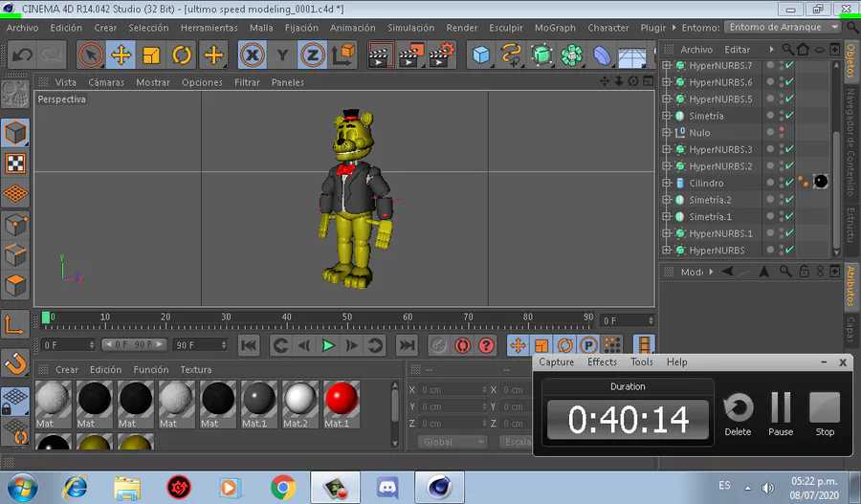Toggle autokeying red circle button
861x504 pixels.
(x=462, y=345)
